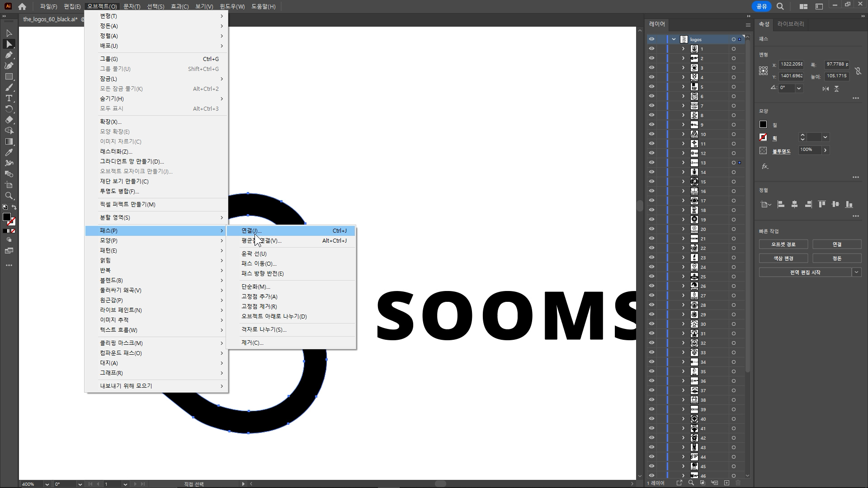This screenshot has height=488, width=868.
Task: Select the Eraser tool
Action: click(x=9, y=120)
